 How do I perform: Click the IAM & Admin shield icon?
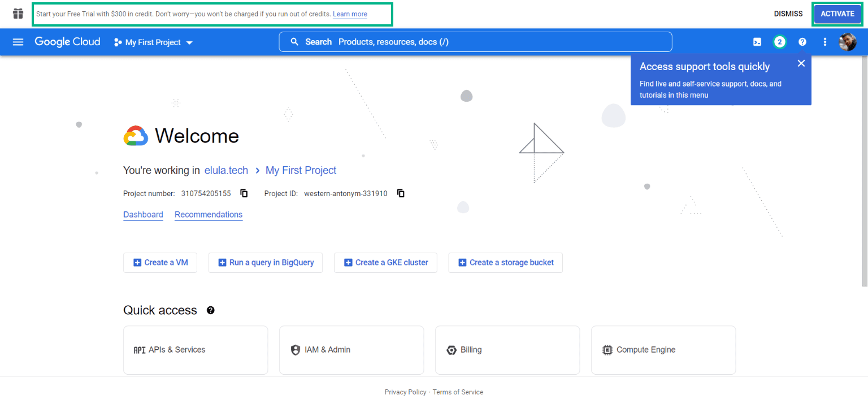click(x=295, y=350)
